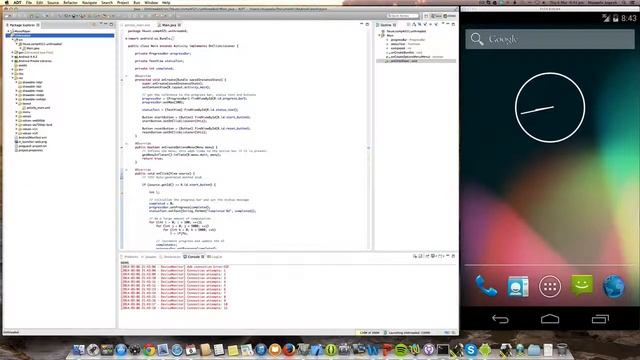The height and width of the screenshot is (360, 640).
Task: Open the Refactor menu
Action: pyautogui.click(x=70, y=2)
